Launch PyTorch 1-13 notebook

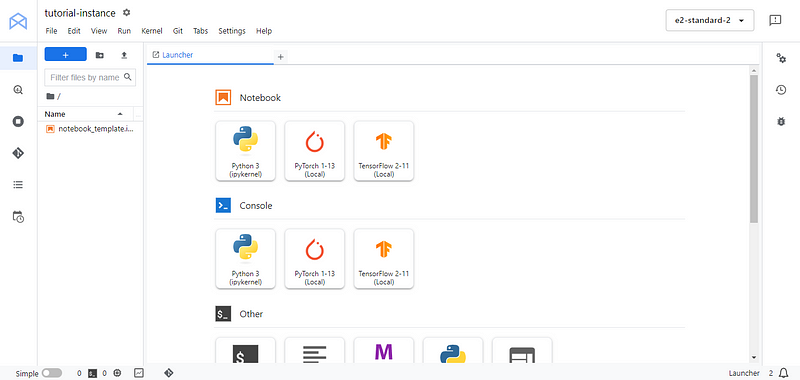coord(315,151)
